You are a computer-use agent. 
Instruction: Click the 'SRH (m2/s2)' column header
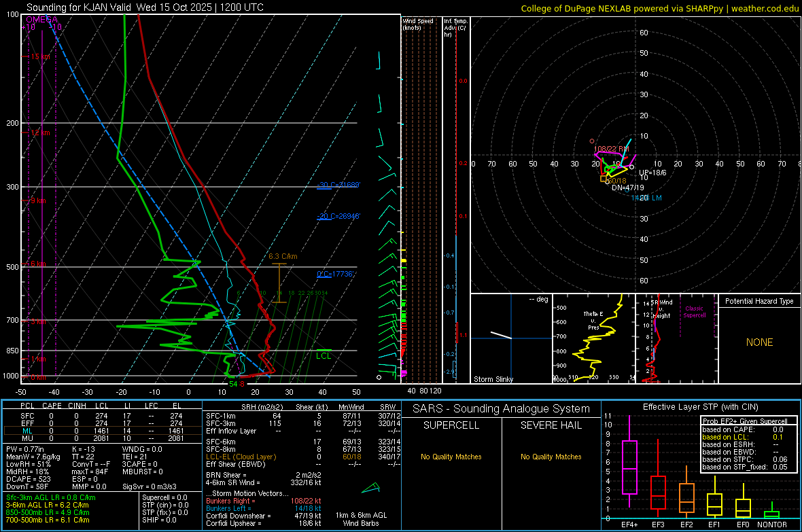pyautogui.click(x=262, y=407)
